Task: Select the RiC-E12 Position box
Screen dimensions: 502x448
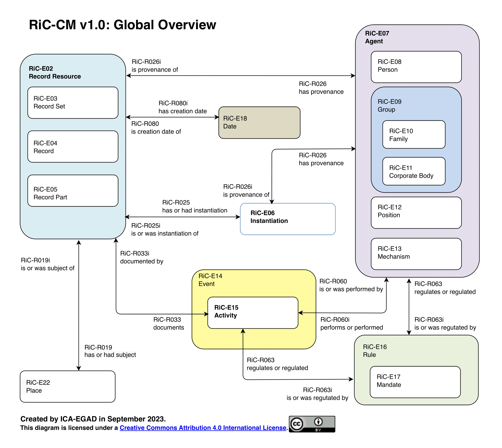Action: click(x=416, y=213)
